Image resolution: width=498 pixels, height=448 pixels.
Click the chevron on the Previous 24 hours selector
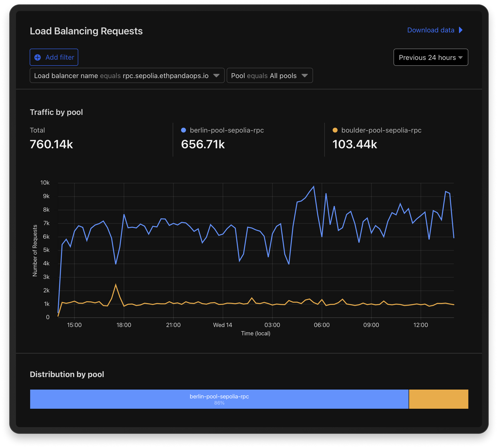pos(461,57)
